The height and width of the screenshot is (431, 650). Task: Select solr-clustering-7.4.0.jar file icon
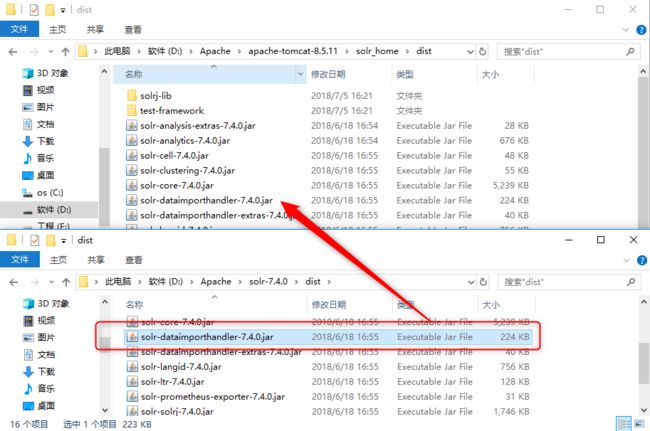click(x=132, y=170)
